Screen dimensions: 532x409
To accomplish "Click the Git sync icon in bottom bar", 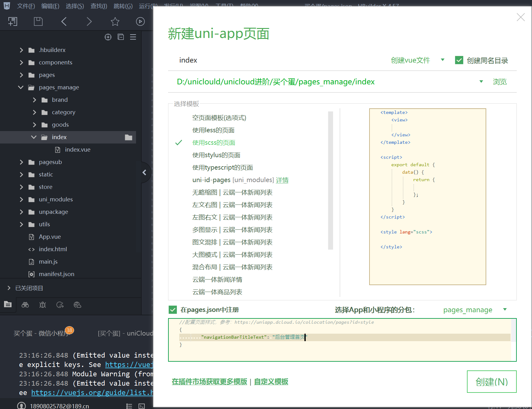I will 60,305.
